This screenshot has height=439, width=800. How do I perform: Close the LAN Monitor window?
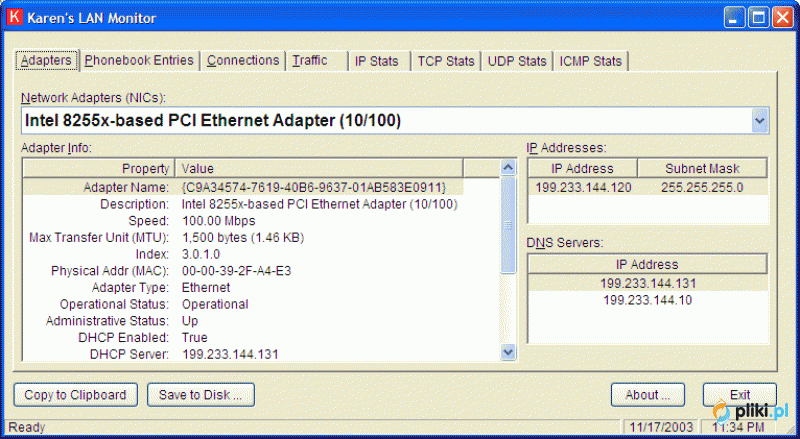click(783, 18)
